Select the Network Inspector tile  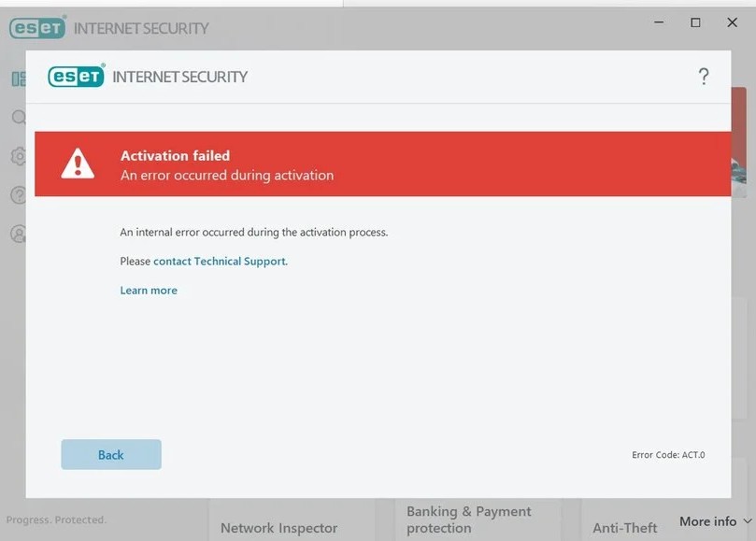coord(292,520)
